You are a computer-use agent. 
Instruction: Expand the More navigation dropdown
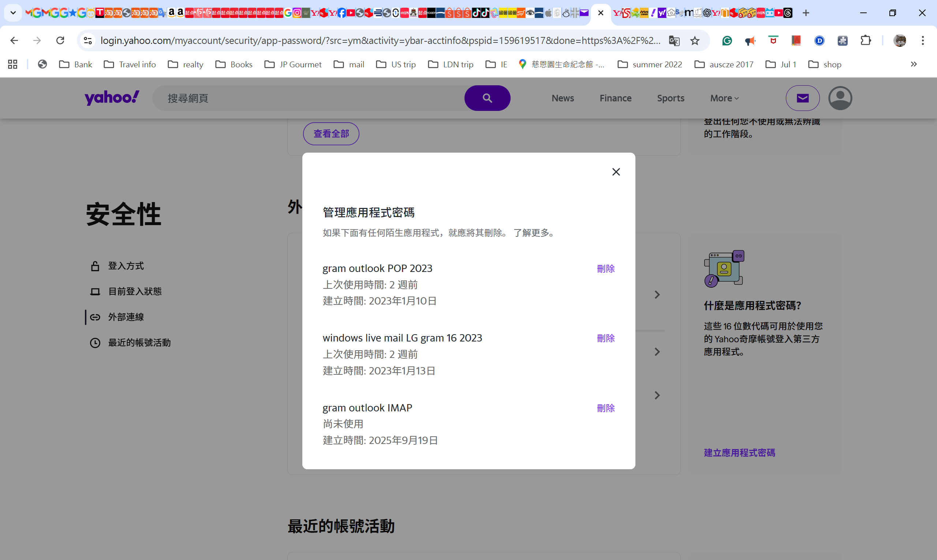coord(723,98)
